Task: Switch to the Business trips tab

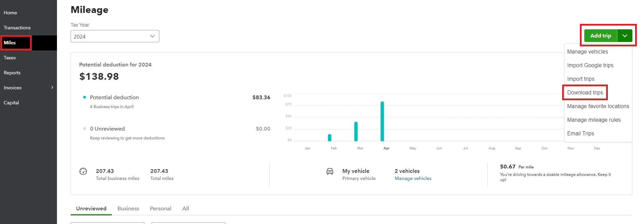Action: point(128,208)
